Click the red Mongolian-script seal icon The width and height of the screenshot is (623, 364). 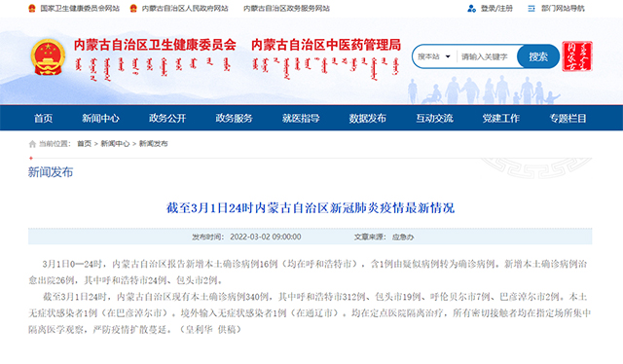[577, 56]
